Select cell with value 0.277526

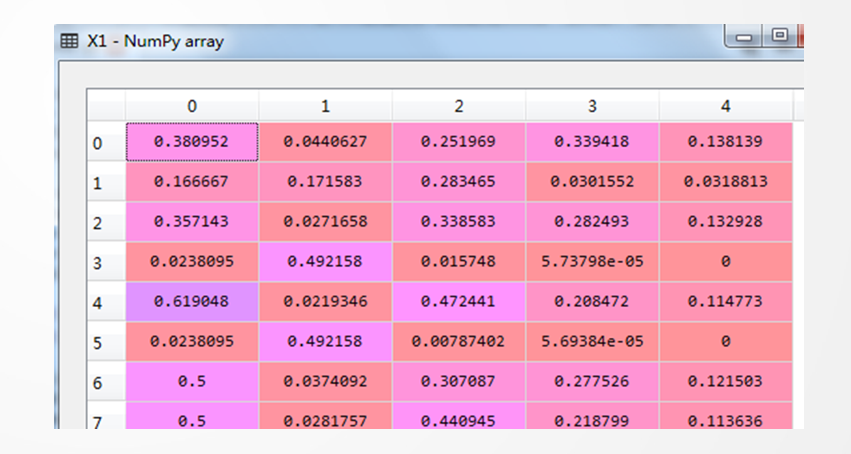pyautogui.click(x=592, y=381)
